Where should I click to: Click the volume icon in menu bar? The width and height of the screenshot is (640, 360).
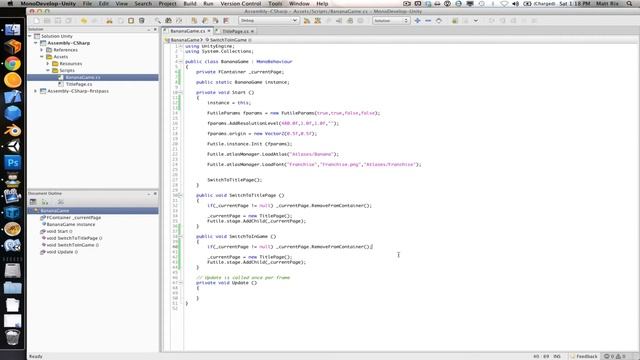tap(516, 4)
